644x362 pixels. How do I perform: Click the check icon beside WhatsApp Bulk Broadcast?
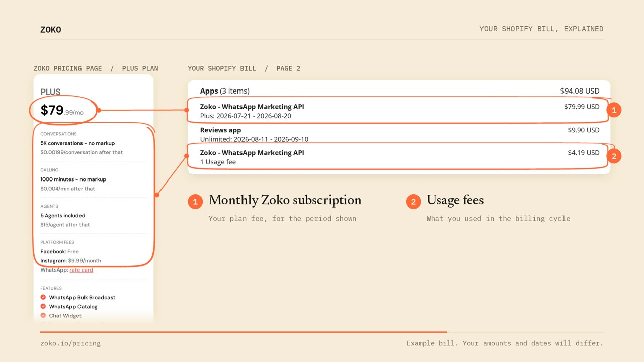pyautogui.click(x=43, y=297)
